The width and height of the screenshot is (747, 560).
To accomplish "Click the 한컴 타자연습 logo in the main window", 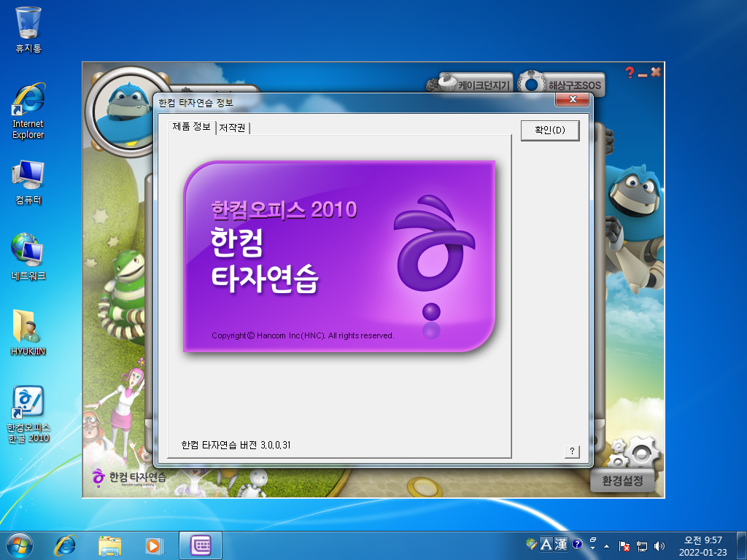I will point(130,477).
